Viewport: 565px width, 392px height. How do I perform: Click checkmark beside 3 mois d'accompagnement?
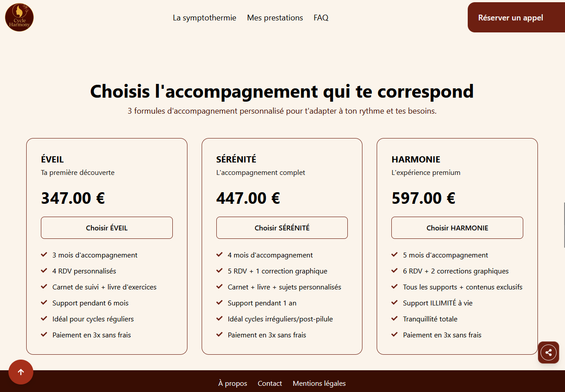tap(44, 255)
